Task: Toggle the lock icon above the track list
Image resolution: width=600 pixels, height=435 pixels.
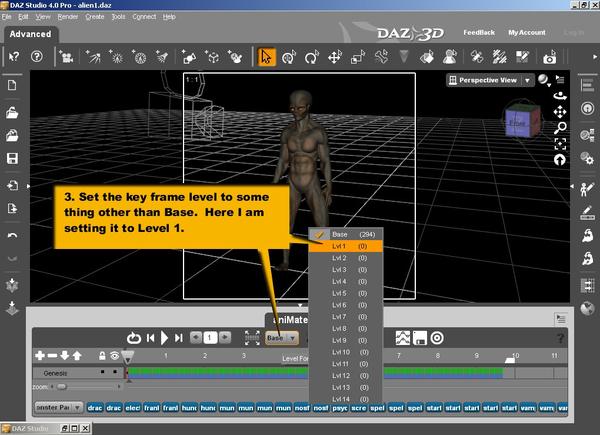Action: tap(102, 356)
